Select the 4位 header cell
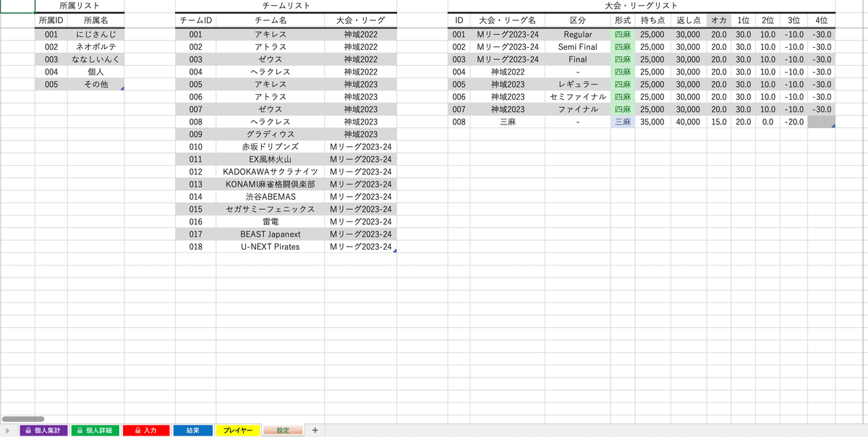This screenshot has height=437, width=868. [x=821, y=20]
